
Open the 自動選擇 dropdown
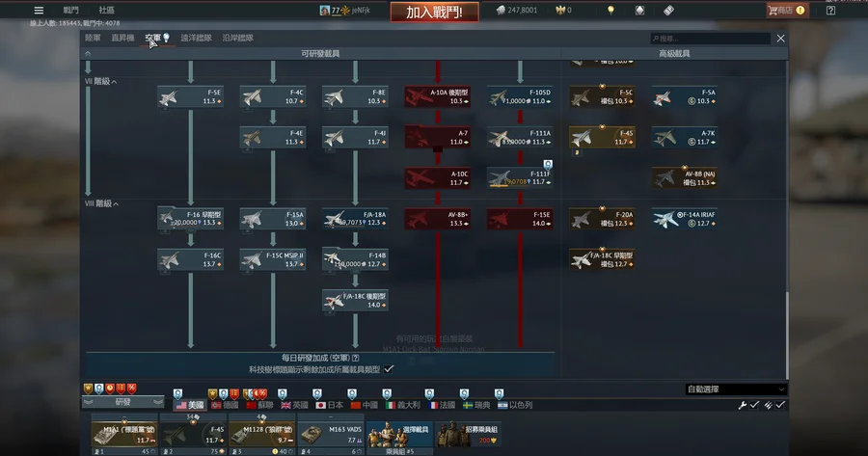(736, 389)
